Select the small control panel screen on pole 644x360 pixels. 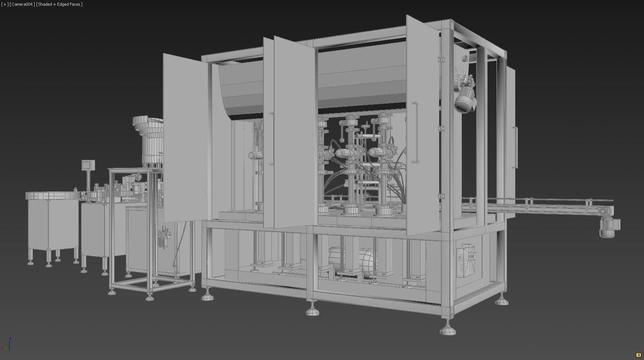[x=88, y=165]
